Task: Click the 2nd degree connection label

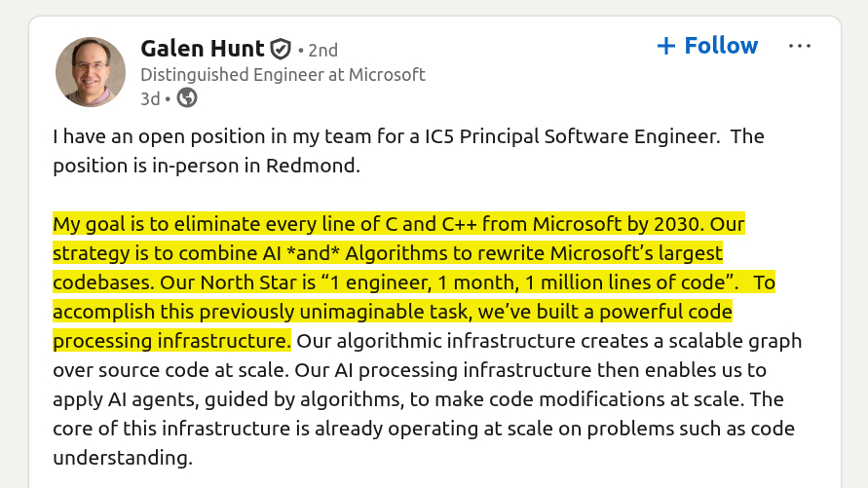Action: point(322,50)
